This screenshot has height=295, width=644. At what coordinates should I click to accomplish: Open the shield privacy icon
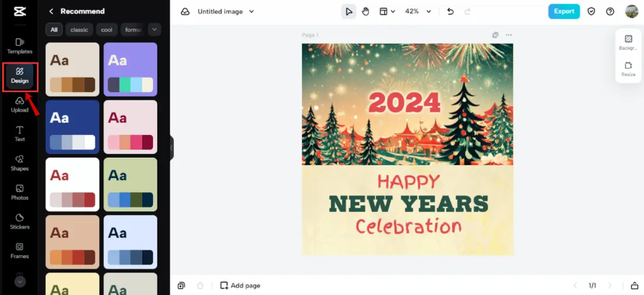591,11
